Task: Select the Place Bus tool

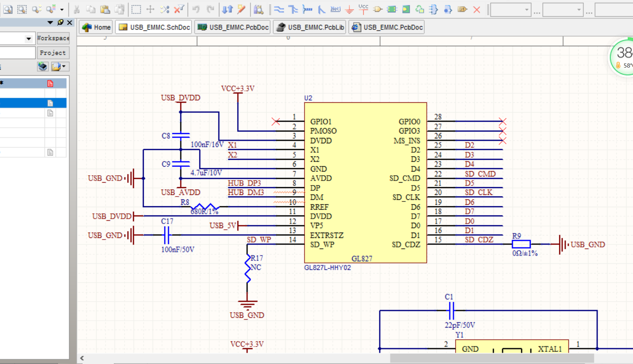Action: point(293,9)
